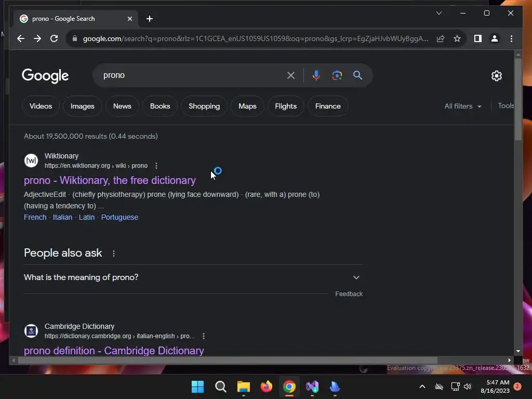Screen dimensions: 532x399
Task: Click horizontal scrollbar right arrow
Action: (509, 361)
